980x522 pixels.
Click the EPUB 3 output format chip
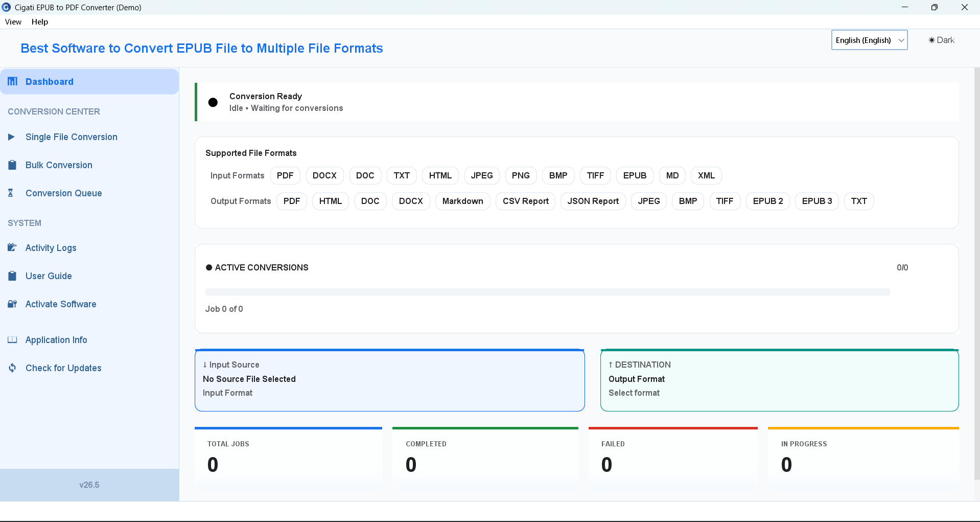[x=816, y=201]
